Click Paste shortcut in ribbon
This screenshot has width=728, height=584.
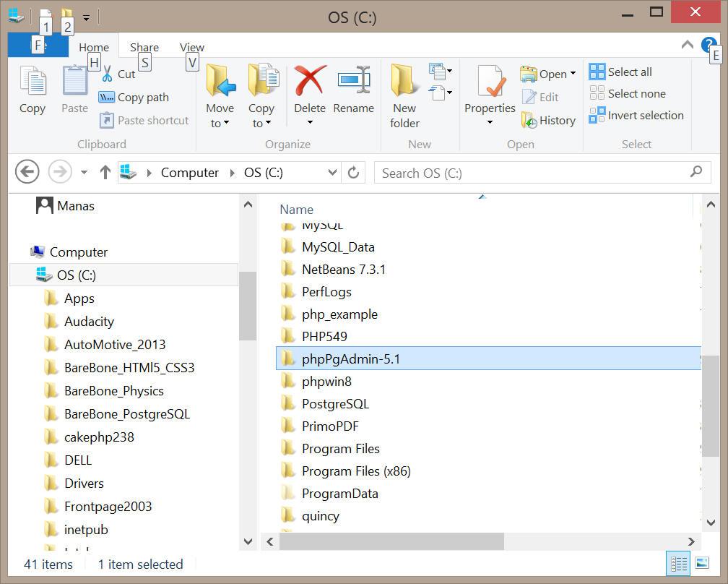[x=144, y=120]
